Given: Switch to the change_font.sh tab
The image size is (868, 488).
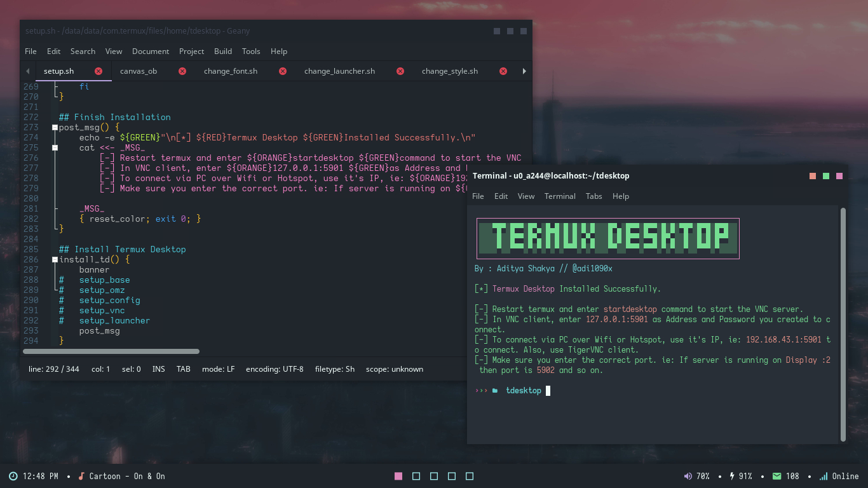Looking at the screenshot, I should pyautogui.click(x=231, y=71).
